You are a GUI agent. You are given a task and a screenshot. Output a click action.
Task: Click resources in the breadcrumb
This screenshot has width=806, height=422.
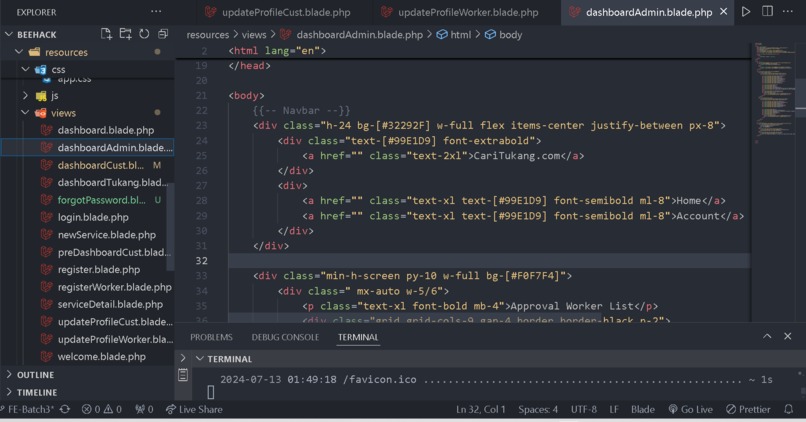click(208, 34)
